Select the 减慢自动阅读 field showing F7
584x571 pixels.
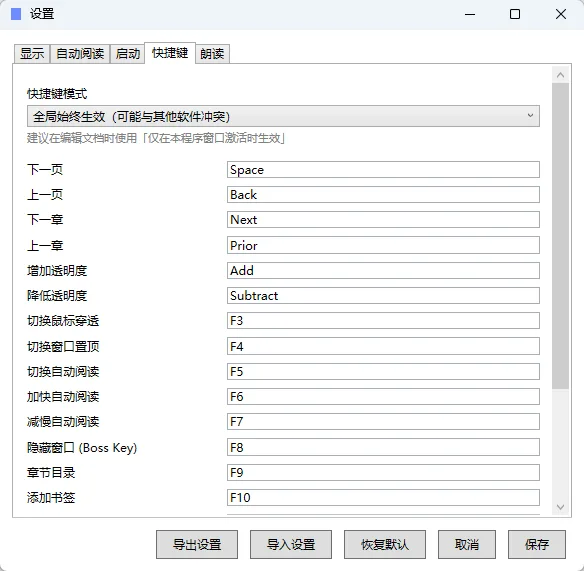(383, 422)
